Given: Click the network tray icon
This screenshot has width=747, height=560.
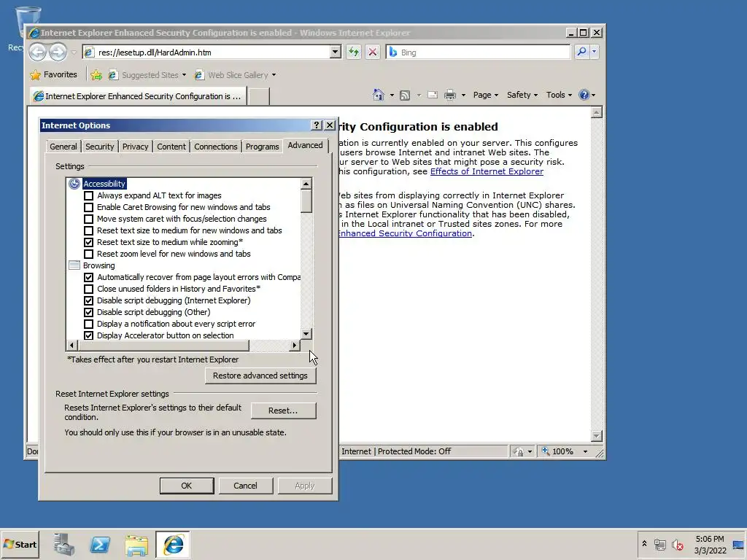Looking at the screenshot, I should coord(659,544).
